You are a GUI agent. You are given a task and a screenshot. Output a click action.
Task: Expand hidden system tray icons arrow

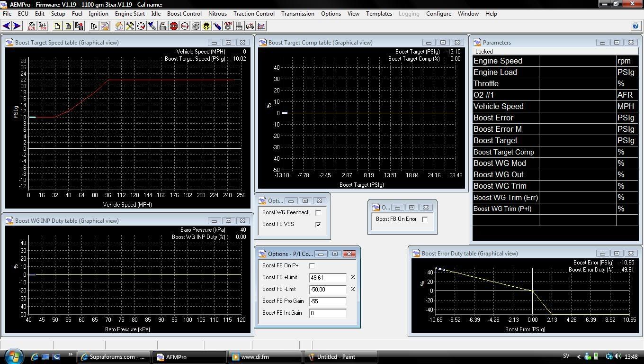pos(579,356)
